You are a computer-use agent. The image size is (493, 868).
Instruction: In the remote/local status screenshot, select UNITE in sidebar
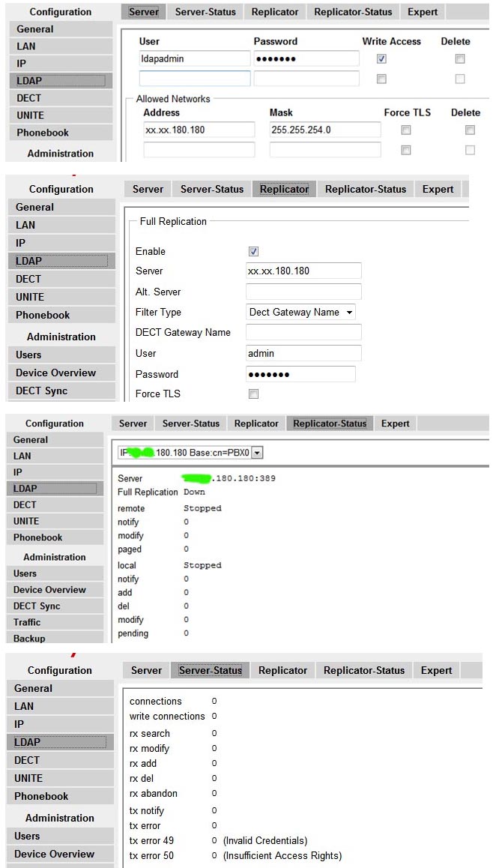tap(55, 521)
